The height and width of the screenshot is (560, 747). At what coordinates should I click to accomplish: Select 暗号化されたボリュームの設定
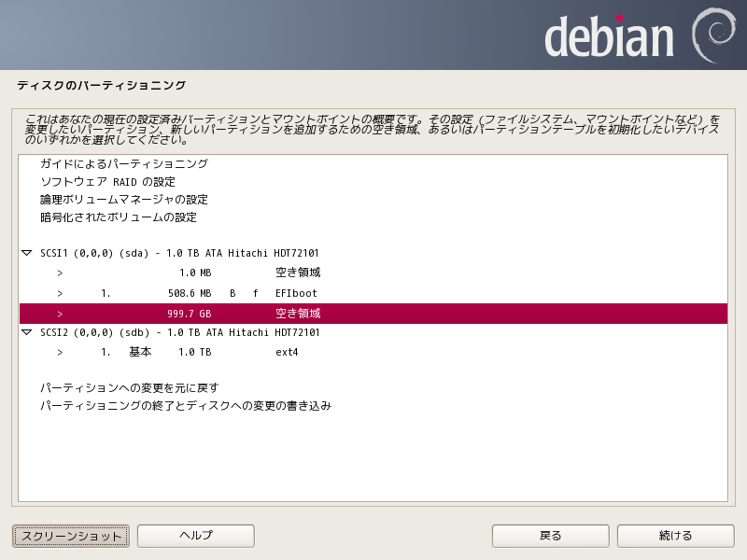pyautogui.click(x=118, y=217)
